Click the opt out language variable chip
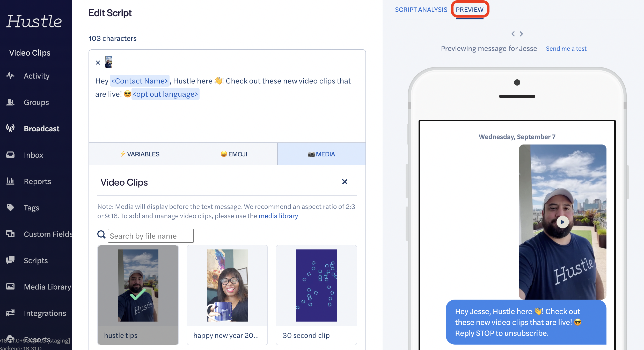This screenshot has height=350, width=644. 165,94
